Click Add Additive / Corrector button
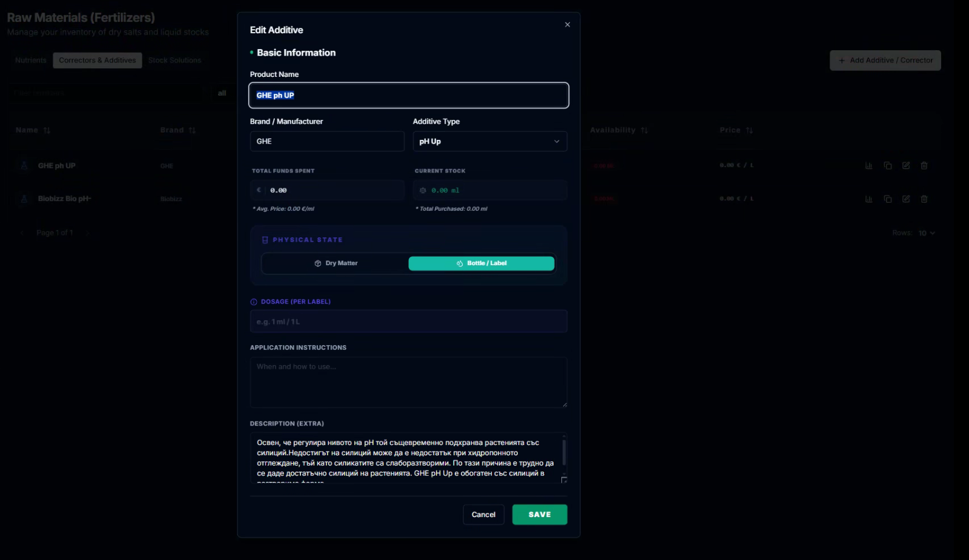Viewport: 969px width, 560px height. click(x=885, y=61)
